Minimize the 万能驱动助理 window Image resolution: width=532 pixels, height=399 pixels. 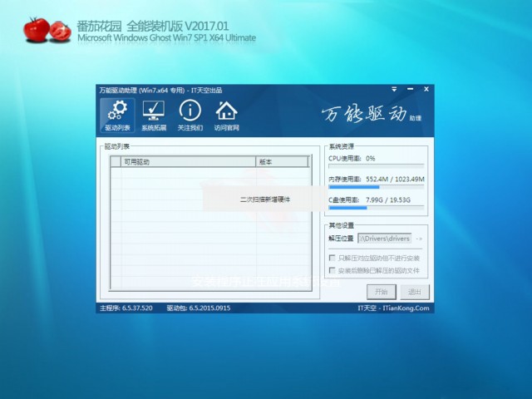[x=410, y=90]
